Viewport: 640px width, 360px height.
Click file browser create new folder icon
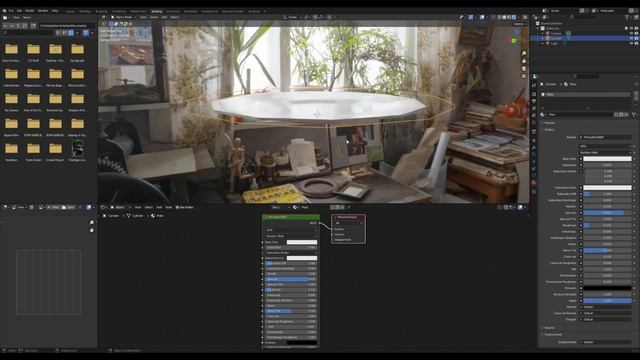[x=33, y=26]
